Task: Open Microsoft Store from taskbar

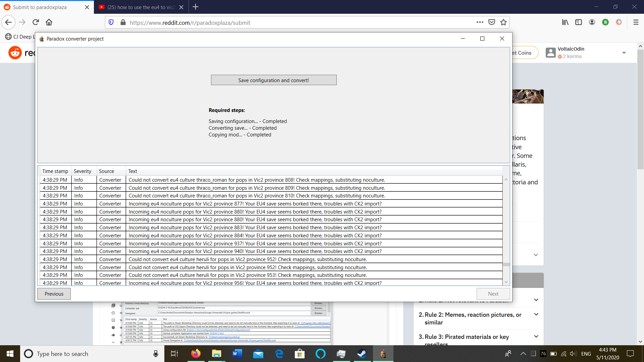Action: [x=300, y=354]
